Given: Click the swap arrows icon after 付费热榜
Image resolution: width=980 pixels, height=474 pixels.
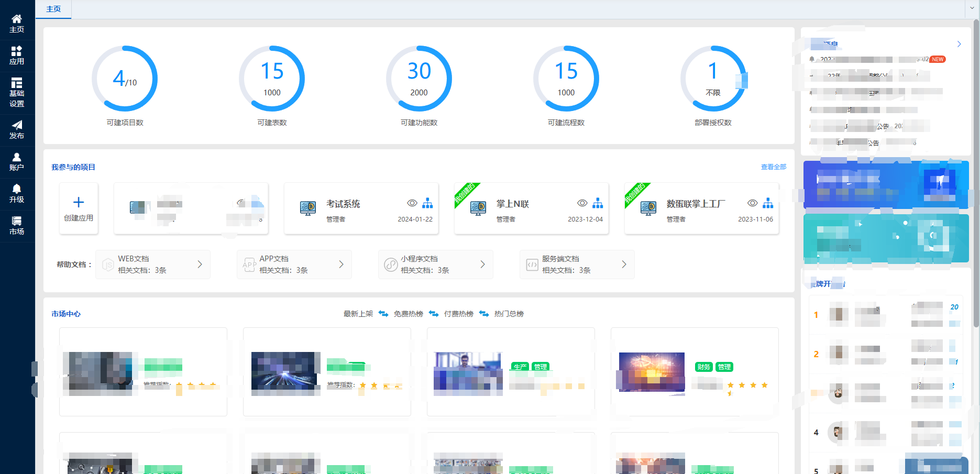Looking at the screenshot, I should pos(484,314).
